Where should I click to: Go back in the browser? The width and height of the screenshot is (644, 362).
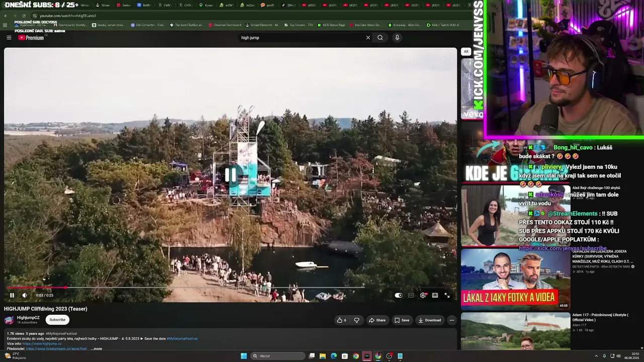point(6,16)
